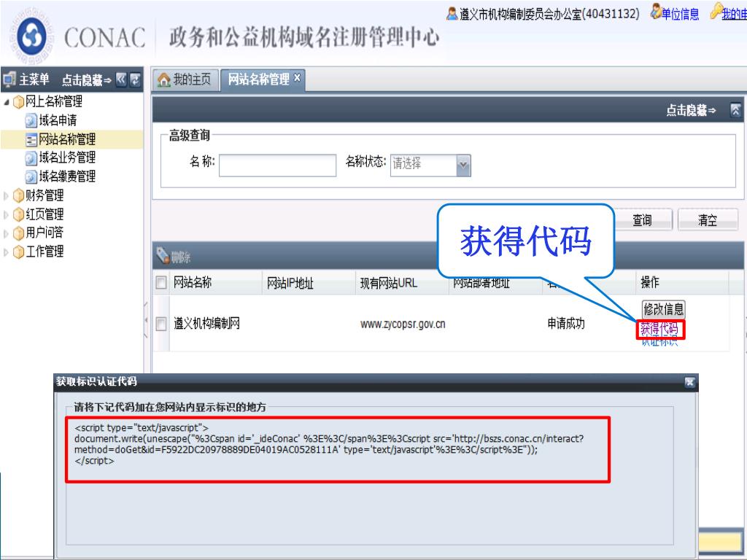747x560 pixels.
Task: Click the CONAC logo emblem
Action: click(x=31, y=36)
